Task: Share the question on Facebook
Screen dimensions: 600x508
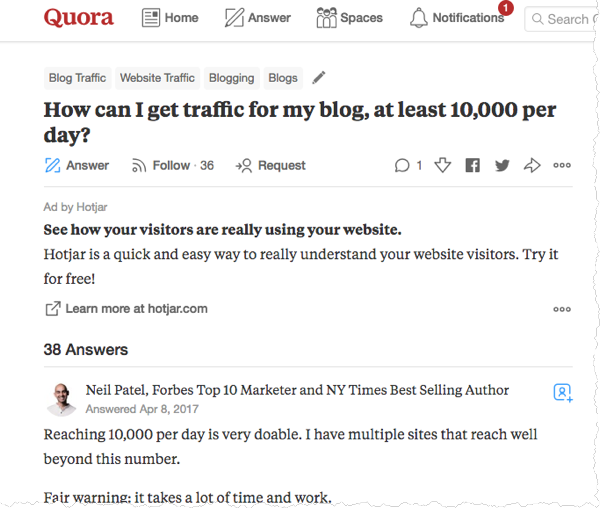Action: [473, 165]
